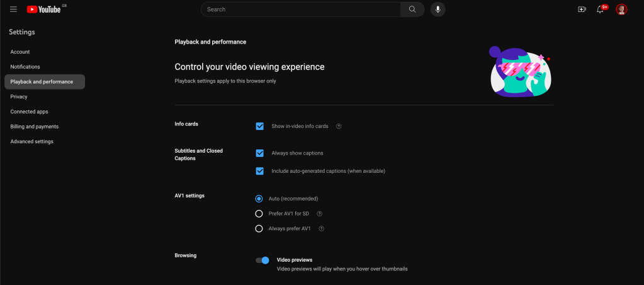Show help for Always prefer AV1
The height and width of the screenshot is (285, 644).
tap(322, 229)
